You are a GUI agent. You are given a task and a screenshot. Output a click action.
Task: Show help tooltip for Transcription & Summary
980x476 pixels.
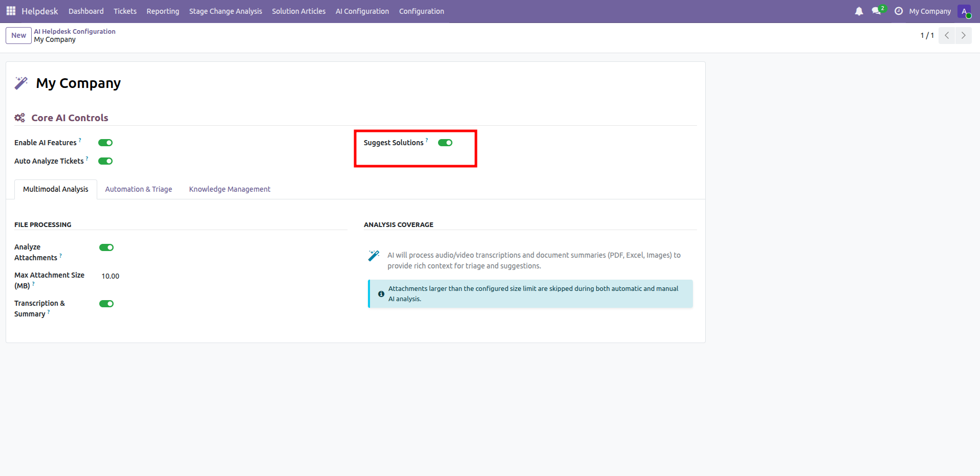49,311
